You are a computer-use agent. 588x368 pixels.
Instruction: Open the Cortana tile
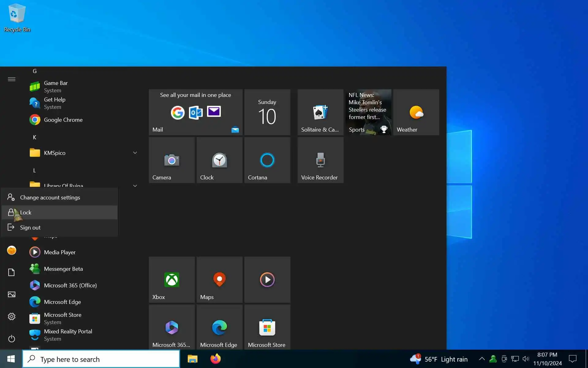[x=267, y=160]
